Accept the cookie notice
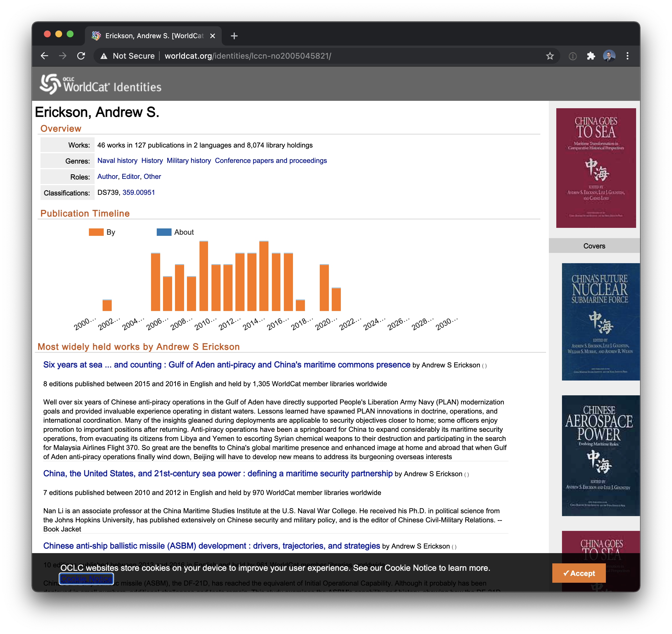 pos(579,573)
